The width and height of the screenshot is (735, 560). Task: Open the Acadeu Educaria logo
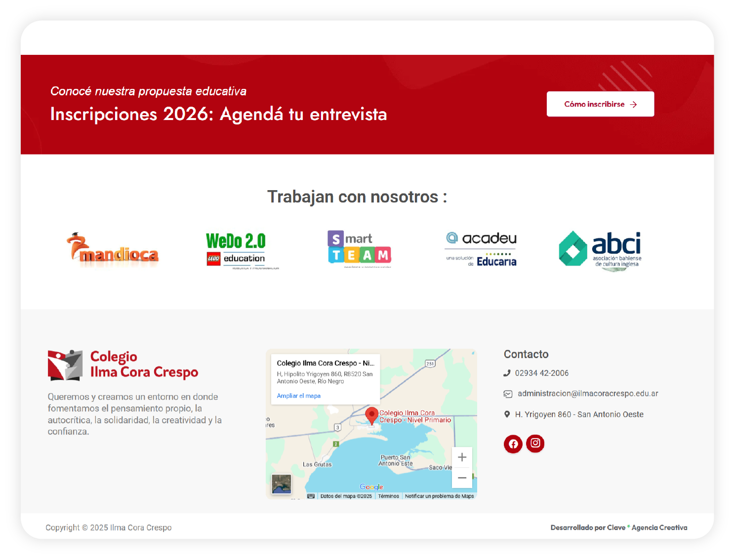(481, 249)
